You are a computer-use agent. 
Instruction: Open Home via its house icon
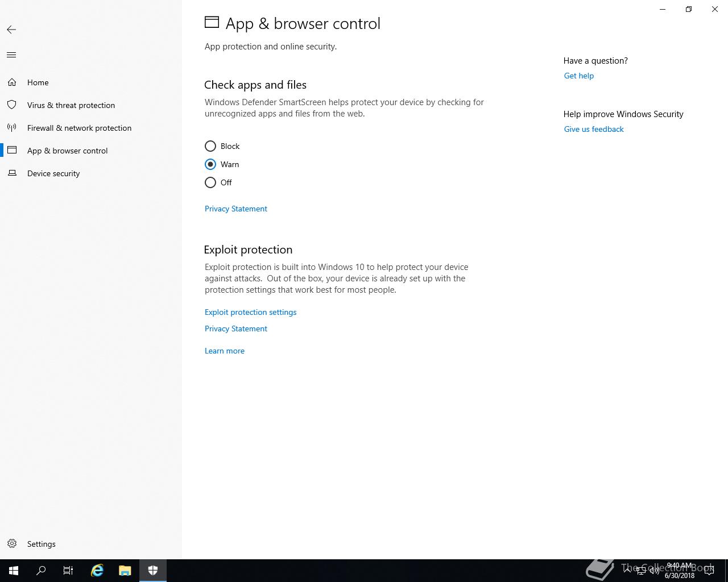pos(12,82)
